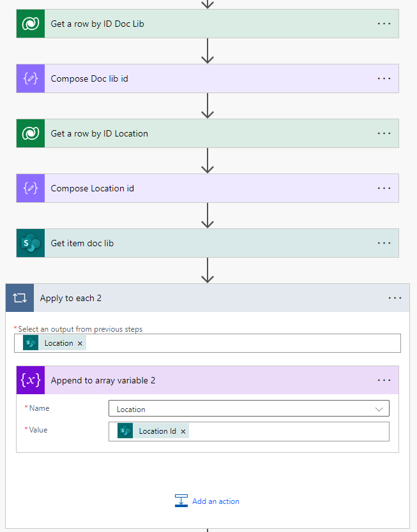Click Add an action link
Image resolution: width=417 pixels, height=532 pixels.
click(215, 501)
